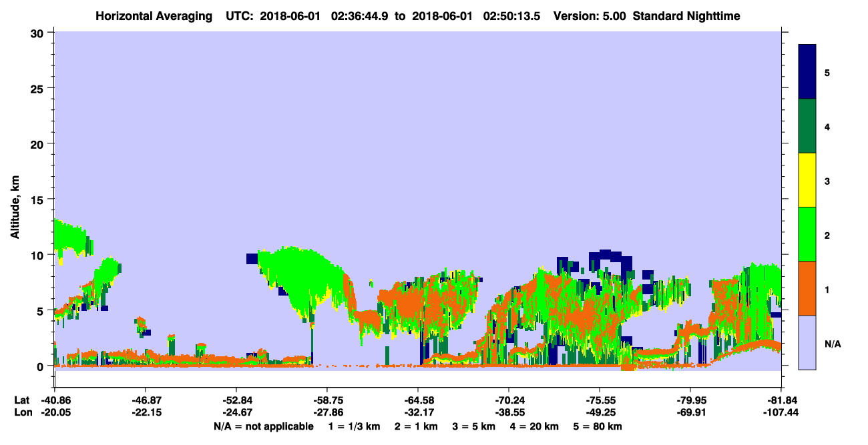Click the latitude value -52.84
This screenshot has width=868, height=445.
(x=236, y=400)
